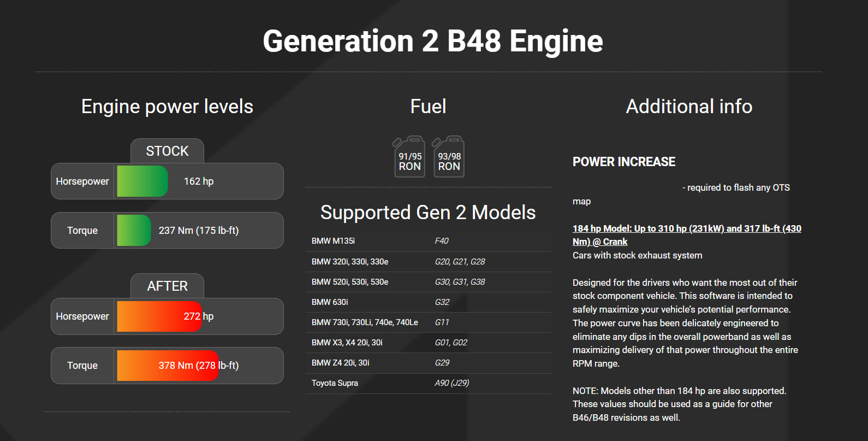This screenshot has height=441, width=868.
Task: Open the 184 hp Model power link
Action: (687, 235)
